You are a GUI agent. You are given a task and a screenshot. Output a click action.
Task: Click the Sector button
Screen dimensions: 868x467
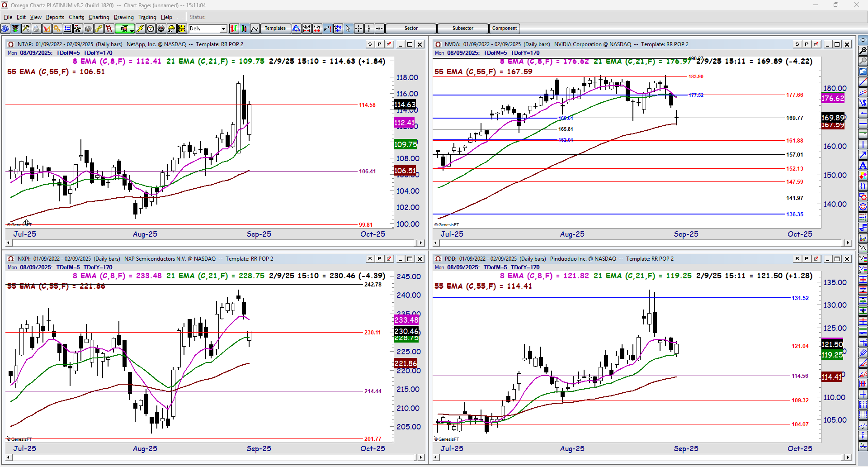pos(411,29)
